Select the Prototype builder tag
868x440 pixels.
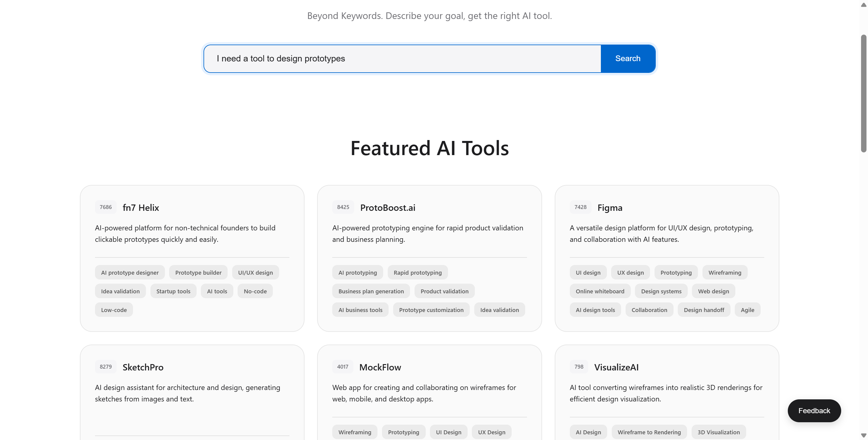(198, 272)
